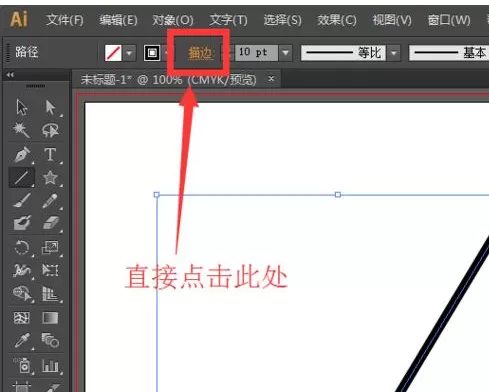Select the Column Graph tool
Screen dimensions: 489x392
(x=50, y=365)
